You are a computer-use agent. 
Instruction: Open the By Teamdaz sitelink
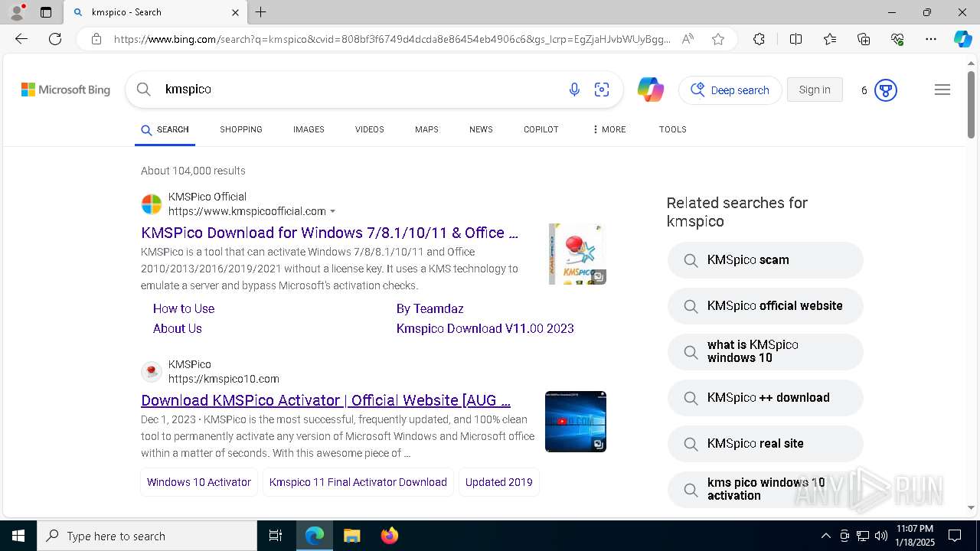pos(430,308)
